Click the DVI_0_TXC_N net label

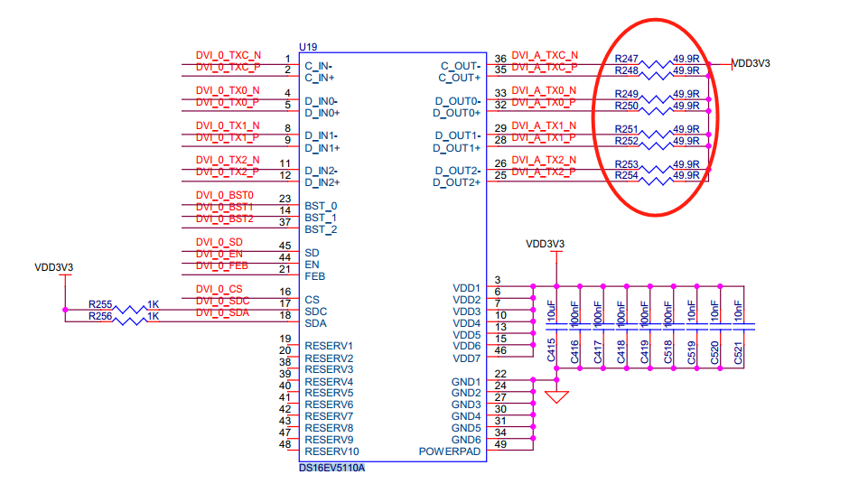229,55
